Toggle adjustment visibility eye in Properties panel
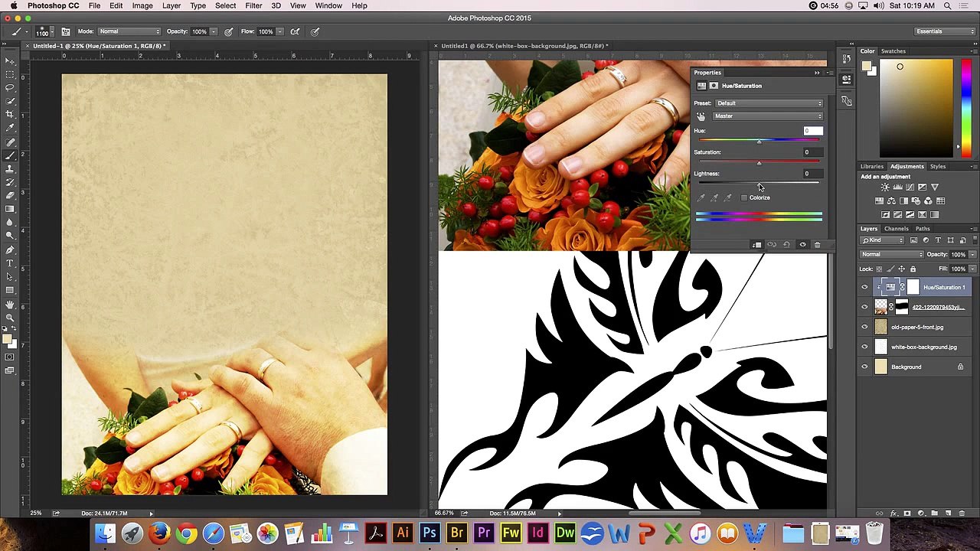This screenshot has width=980, height=551. 802,245
